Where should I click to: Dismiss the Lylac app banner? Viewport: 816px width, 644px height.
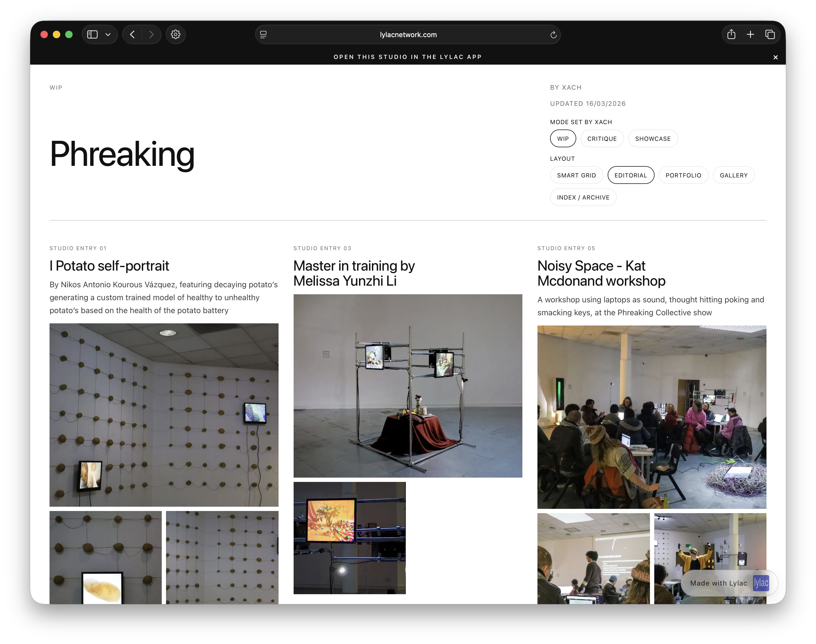point(775,57)
